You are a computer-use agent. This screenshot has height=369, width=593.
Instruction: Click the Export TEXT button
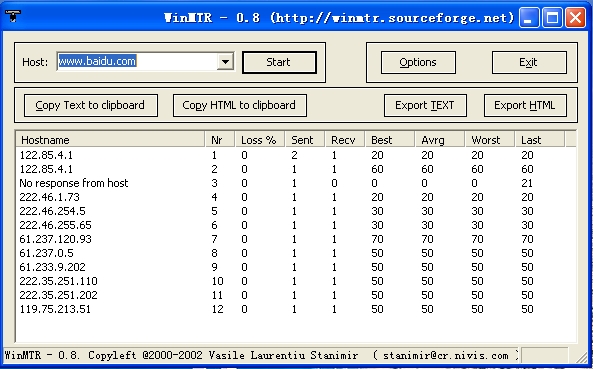pos(425,105)
